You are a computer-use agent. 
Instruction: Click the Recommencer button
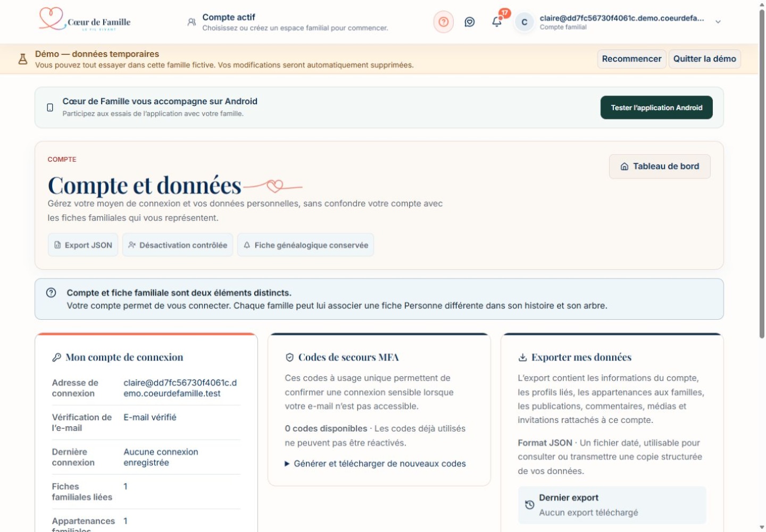[631, 59]
